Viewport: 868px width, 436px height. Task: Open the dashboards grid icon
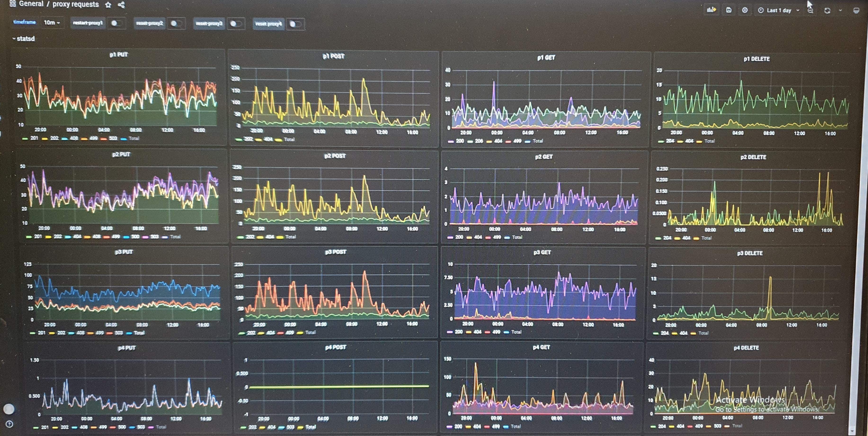(13, 4)
